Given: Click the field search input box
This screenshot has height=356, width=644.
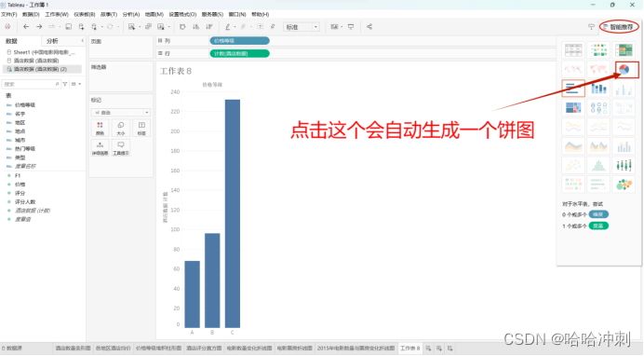Looking at the screenshot, I should [31, 84].
